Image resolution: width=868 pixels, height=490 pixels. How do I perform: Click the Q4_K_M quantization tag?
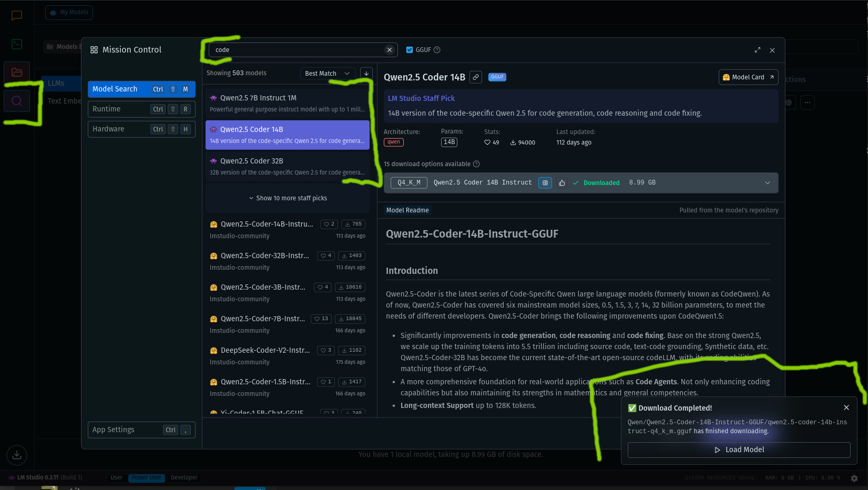click(x=409, y=183)
